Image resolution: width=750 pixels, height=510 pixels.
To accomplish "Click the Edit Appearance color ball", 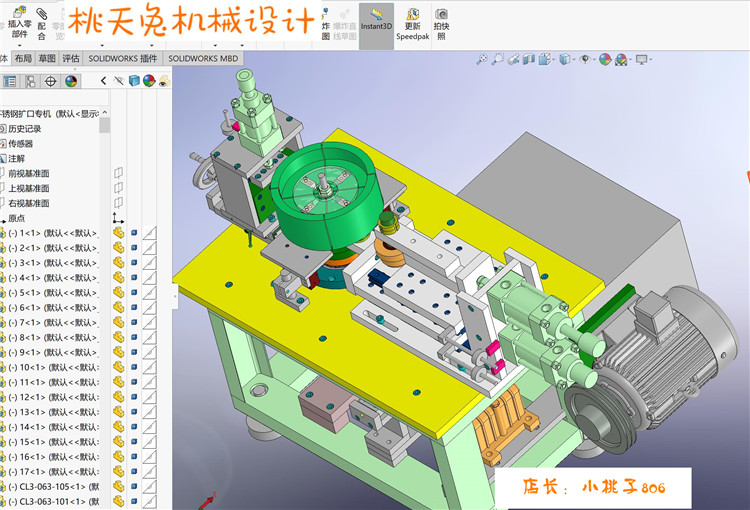I will (605, 59).
